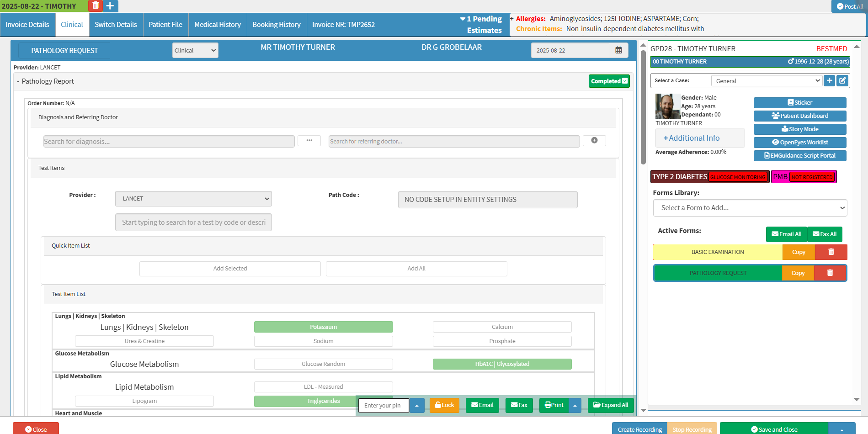Toggle the Completed checkbox
This screenshot has height=434, width=868.
pyautogui.click(x=625, y=81)
